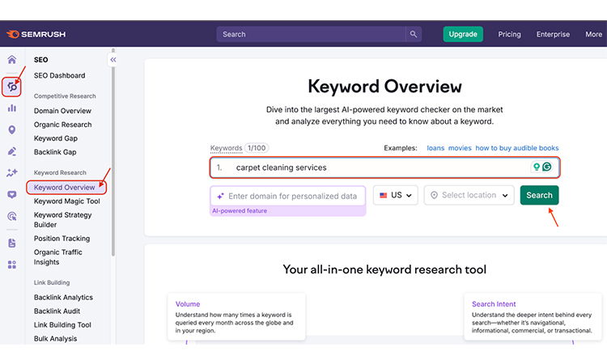607x364 pixels.
Task: Focus the top Search field
Action: pyautogui.click(x=311, y=34)
